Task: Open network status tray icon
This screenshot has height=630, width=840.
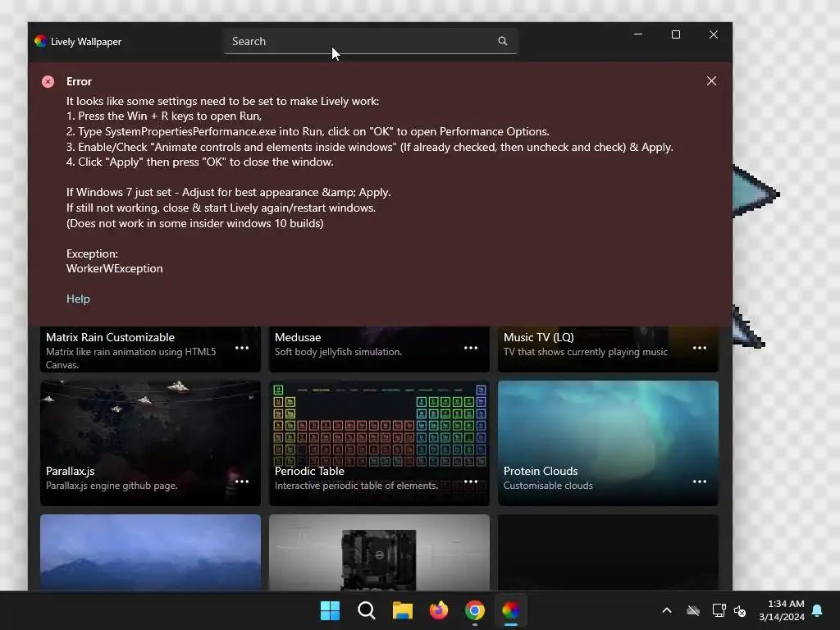Action: click(x=719, y=610)
